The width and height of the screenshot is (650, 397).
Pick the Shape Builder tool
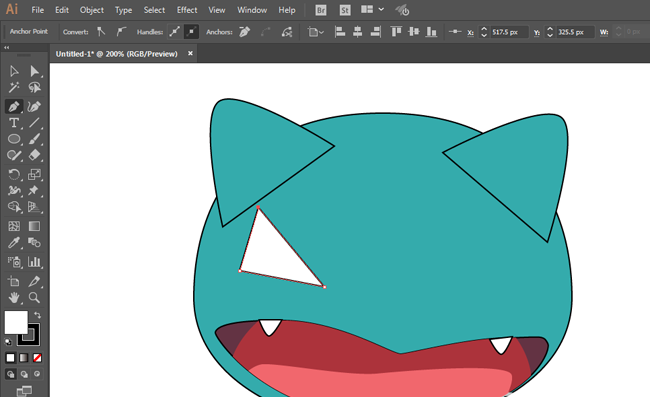pos(14,207)
